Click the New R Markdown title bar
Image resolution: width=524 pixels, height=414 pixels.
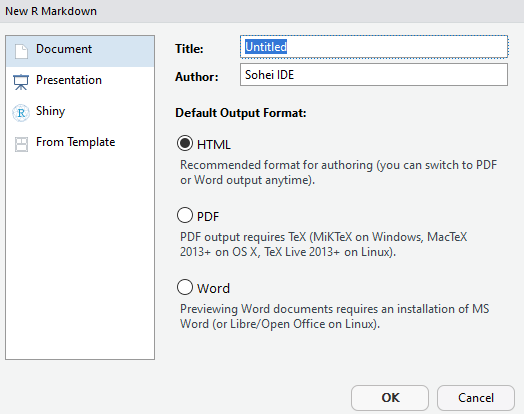pyautogui.click(x=262, y=11)
